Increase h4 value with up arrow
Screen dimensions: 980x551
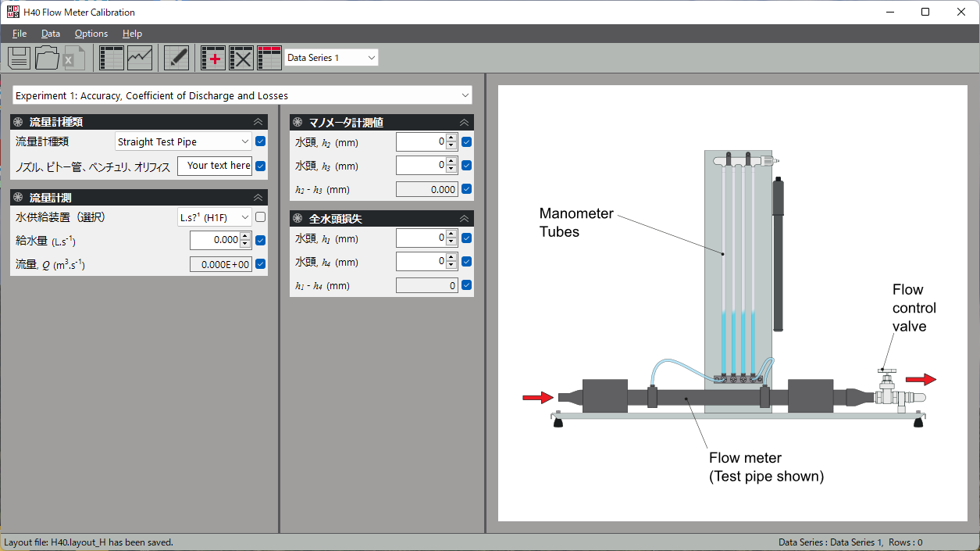[451, 257]
